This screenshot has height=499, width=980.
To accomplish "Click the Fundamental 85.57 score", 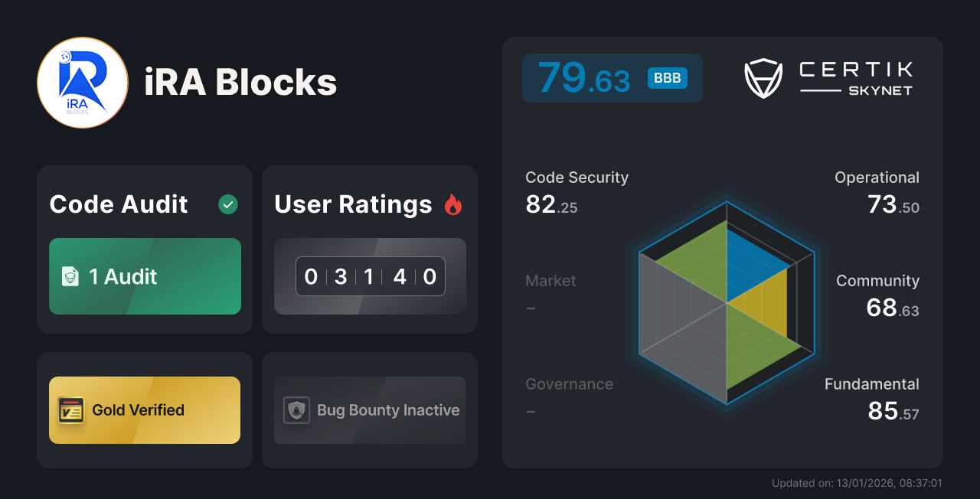I will (871, 398).
